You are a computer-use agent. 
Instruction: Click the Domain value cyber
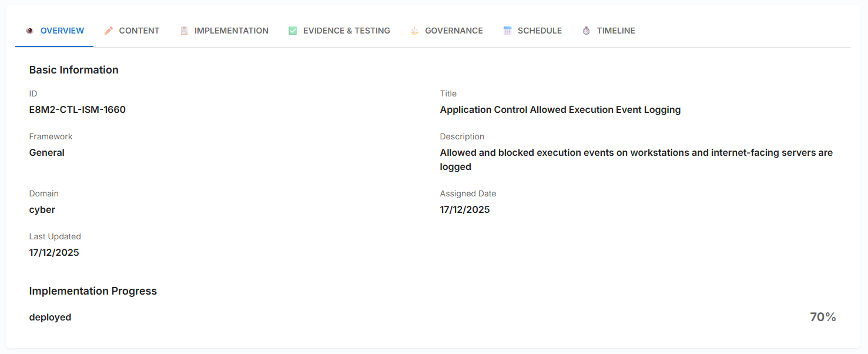click(x=42, y=209)
